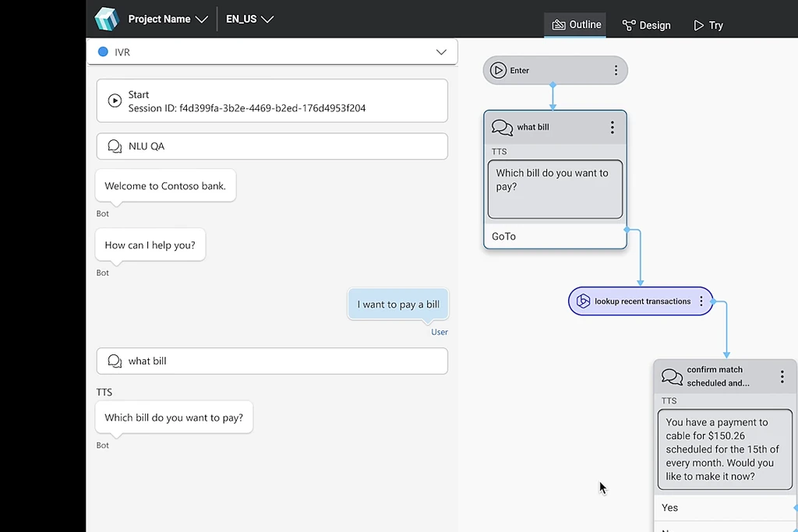The width and height of the screenshot is (798, 532).
Task: Click the Yes option in confirm match node
Action: (726, 508)
